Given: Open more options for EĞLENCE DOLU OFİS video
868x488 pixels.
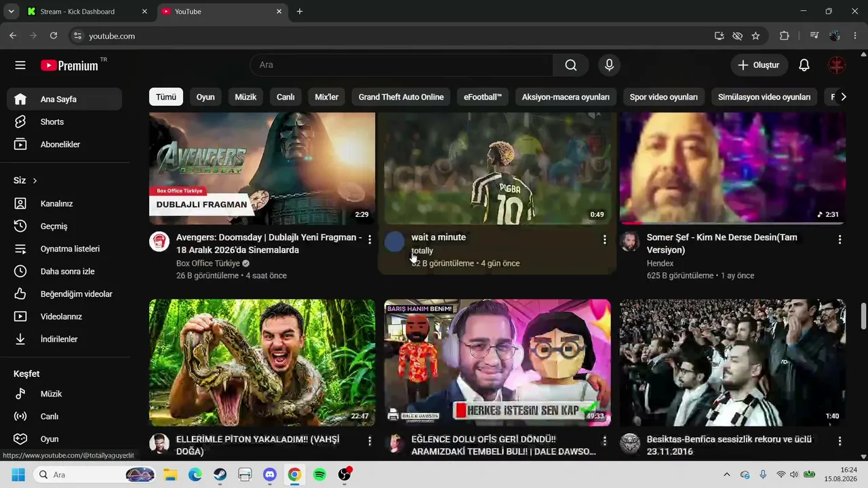Looking at the screenshot, I should coord(605,441).
